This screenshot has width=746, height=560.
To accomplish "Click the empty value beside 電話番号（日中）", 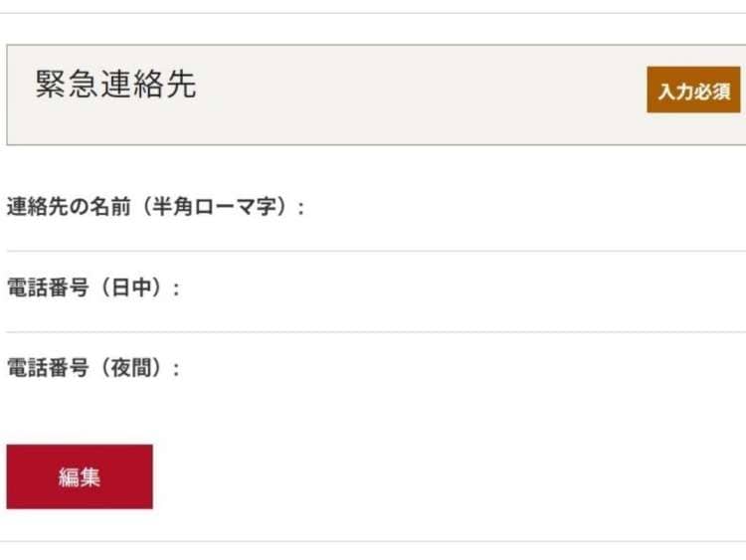I will pyautogui.click(x=448, y=289).
